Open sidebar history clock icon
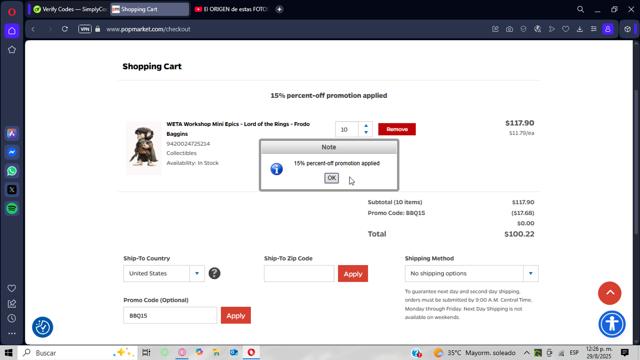This screenshot has height=360, width=640. tap(12, 318)
